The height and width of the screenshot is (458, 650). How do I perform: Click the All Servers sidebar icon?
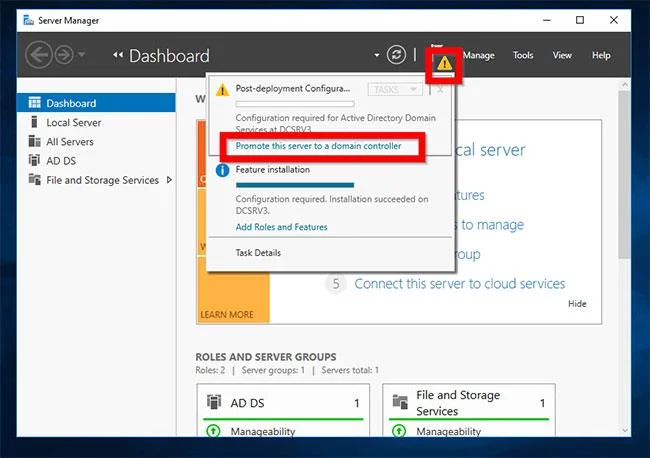34,141
